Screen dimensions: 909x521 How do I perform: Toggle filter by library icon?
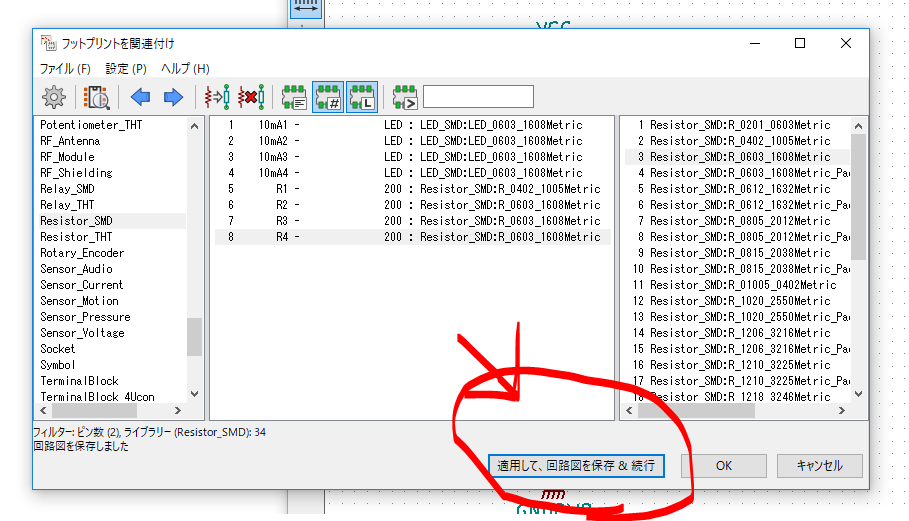[362, 97]
